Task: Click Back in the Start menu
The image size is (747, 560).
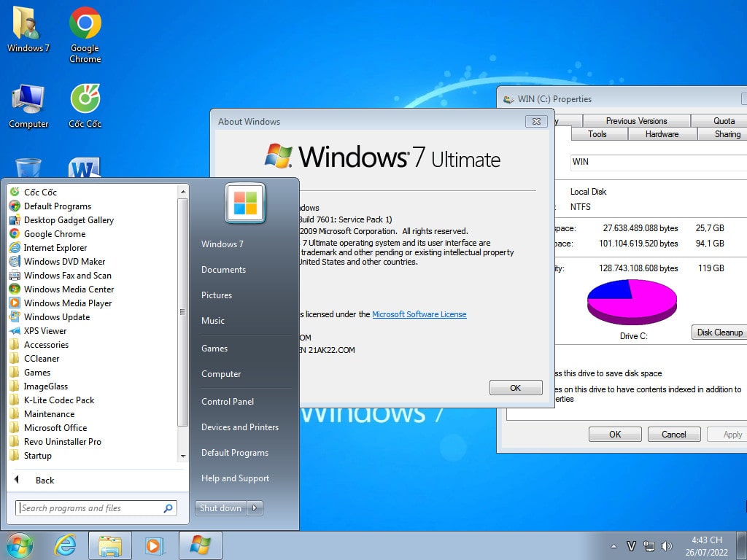Action: [44, 480]
